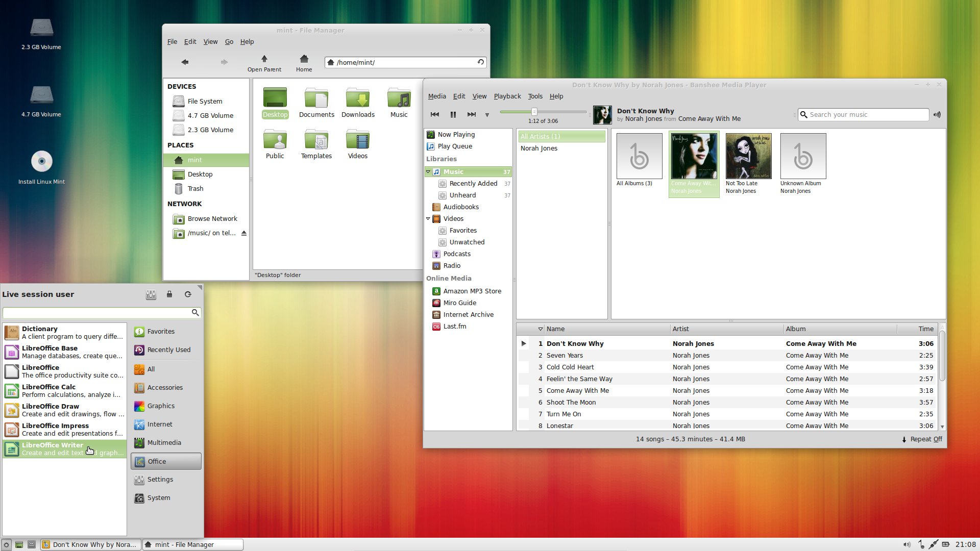The width and height of the screenshot is (980, 551).
Task: Click the track list vertical scrollbar
Action: pos(942,356)
